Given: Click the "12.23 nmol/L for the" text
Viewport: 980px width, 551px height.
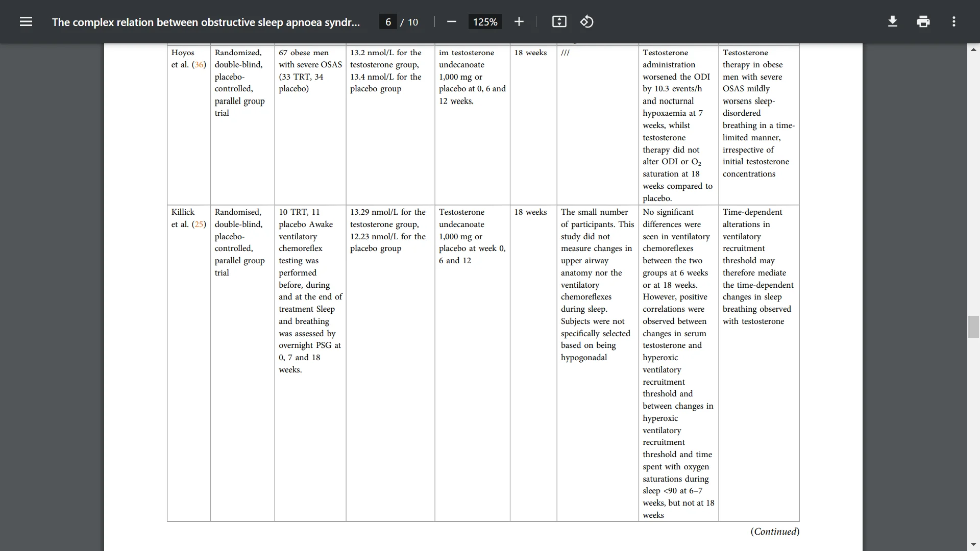Looking at the screenshot, I should point(388,237).
